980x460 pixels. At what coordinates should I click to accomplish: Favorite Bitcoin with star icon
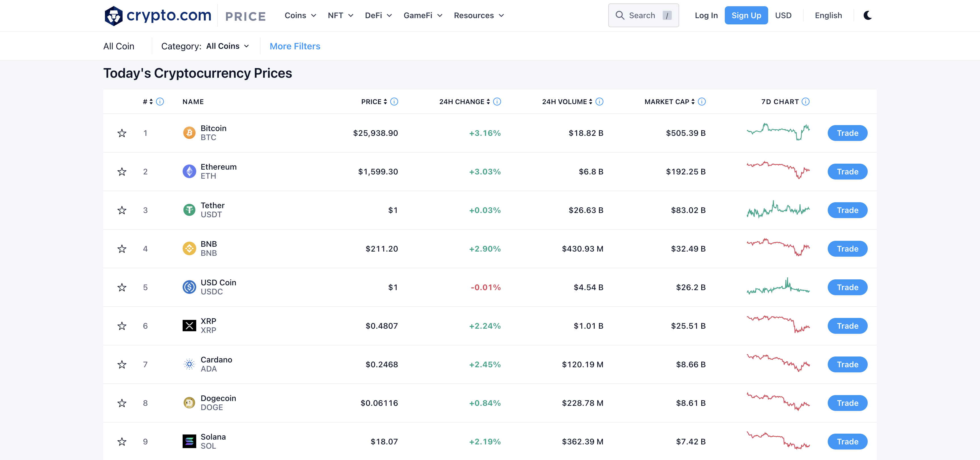[x=122, y=133]
